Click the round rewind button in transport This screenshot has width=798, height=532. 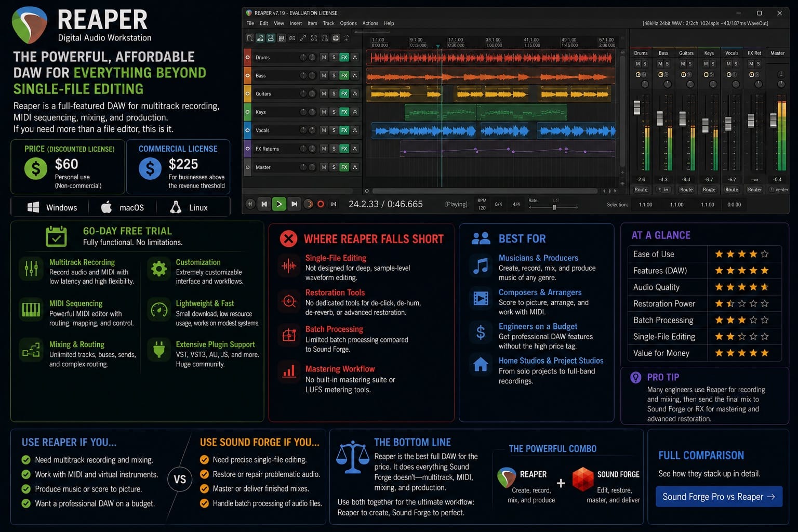250,204
